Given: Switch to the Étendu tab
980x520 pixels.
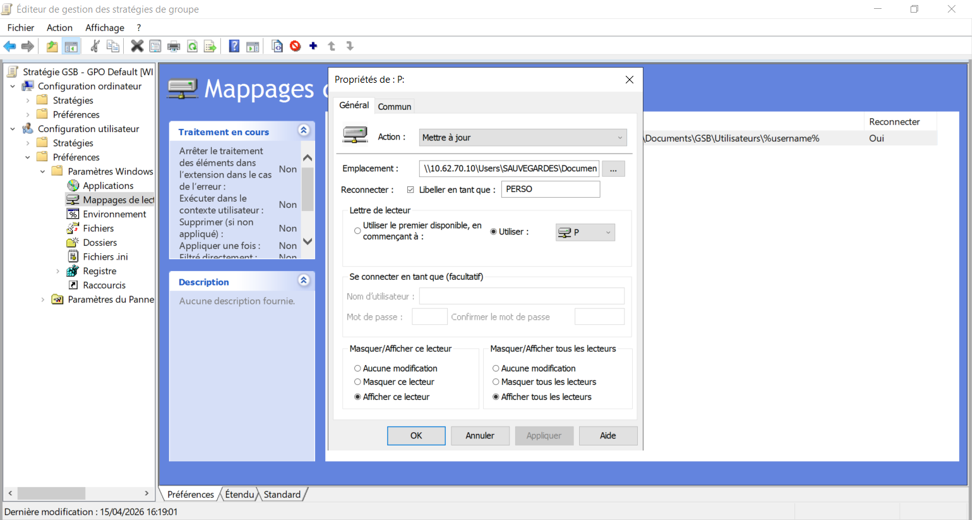Looking at the screenshot, I should pos(240,494).
